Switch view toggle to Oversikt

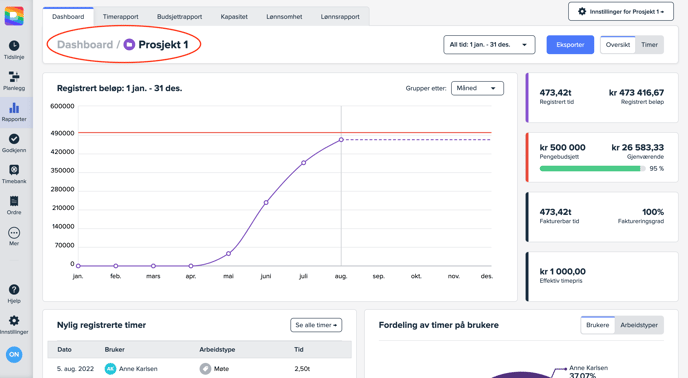click(x=618, y=45)
